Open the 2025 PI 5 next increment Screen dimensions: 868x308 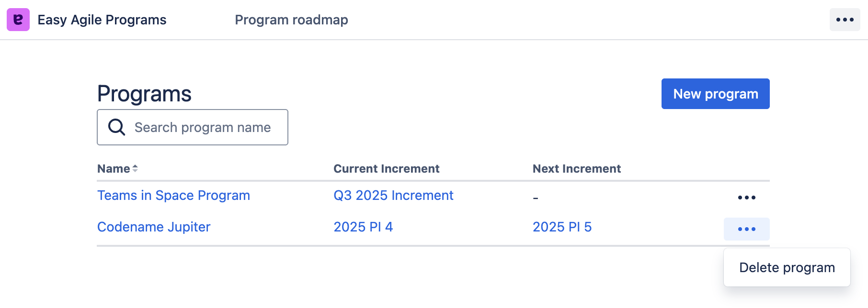click(562, 227)
